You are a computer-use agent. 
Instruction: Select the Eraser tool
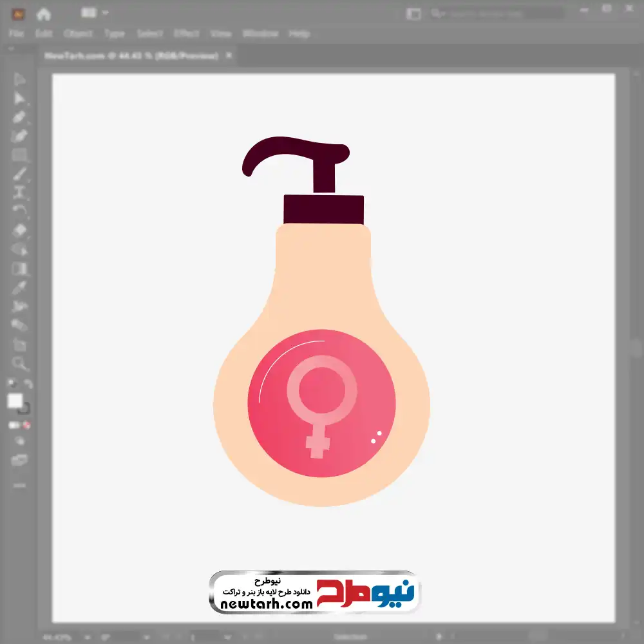coord(19,230)
